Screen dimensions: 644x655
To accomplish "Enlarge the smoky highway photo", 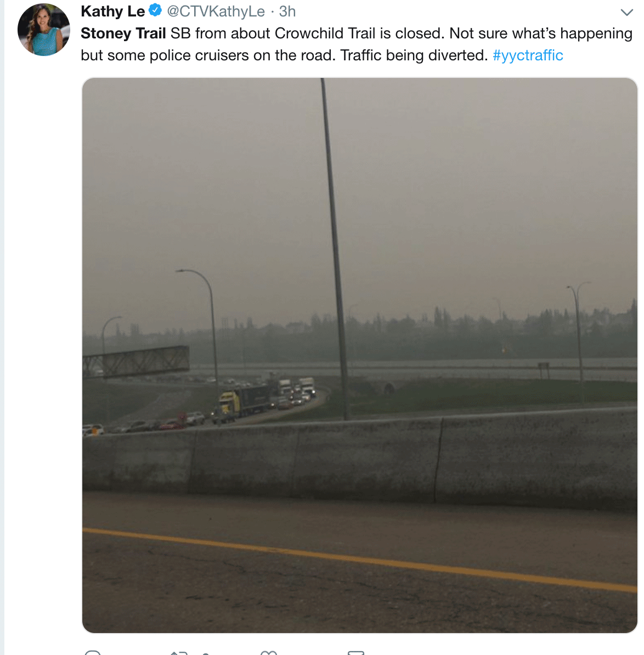I will click(x=360, y=355).
